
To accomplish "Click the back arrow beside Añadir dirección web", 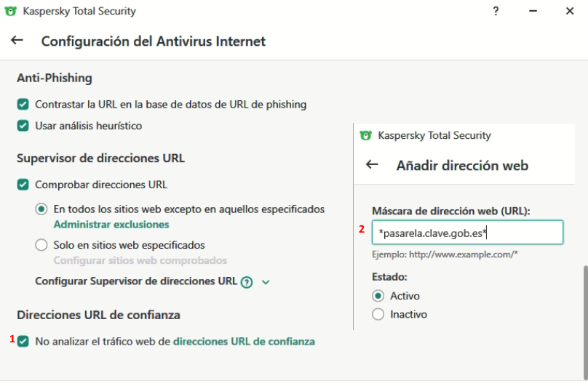I will (372, 165).
